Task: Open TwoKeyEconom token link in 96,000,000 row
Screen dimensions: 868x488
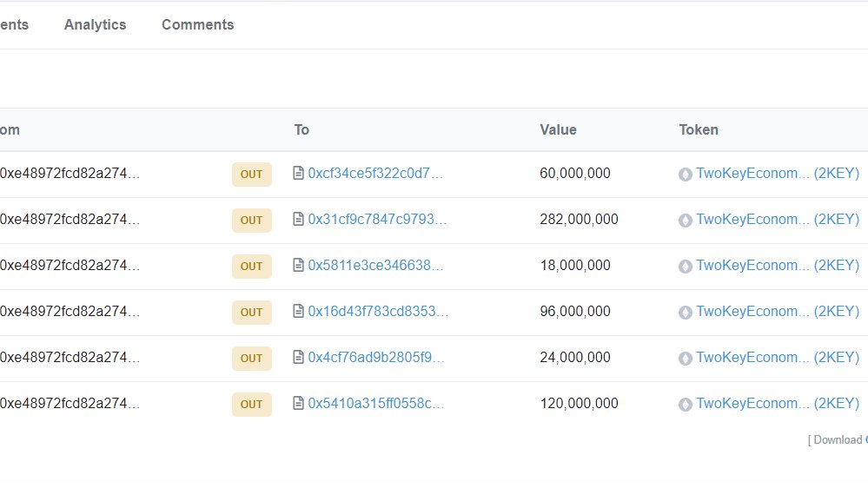Action: click(778, 311)
